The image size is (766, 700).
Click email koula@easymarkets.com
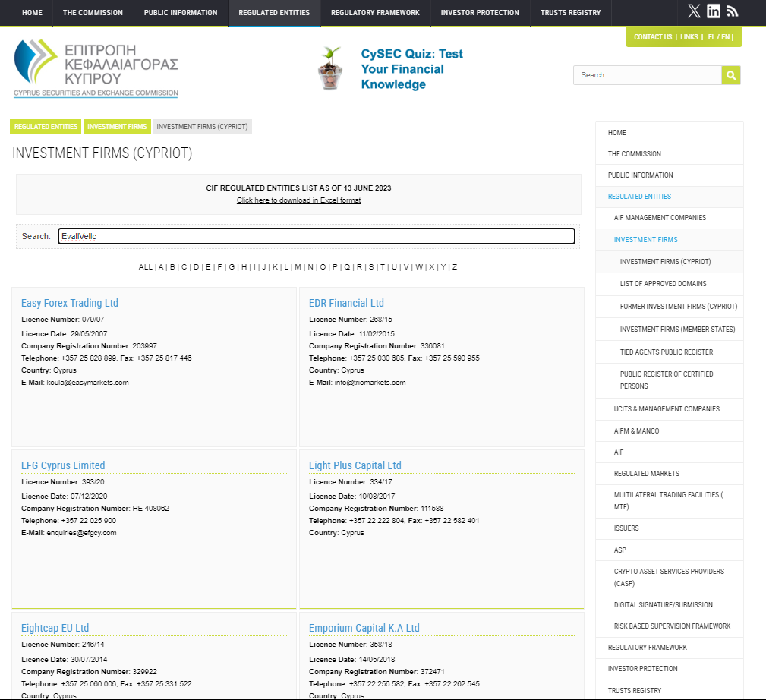point(87,383)
